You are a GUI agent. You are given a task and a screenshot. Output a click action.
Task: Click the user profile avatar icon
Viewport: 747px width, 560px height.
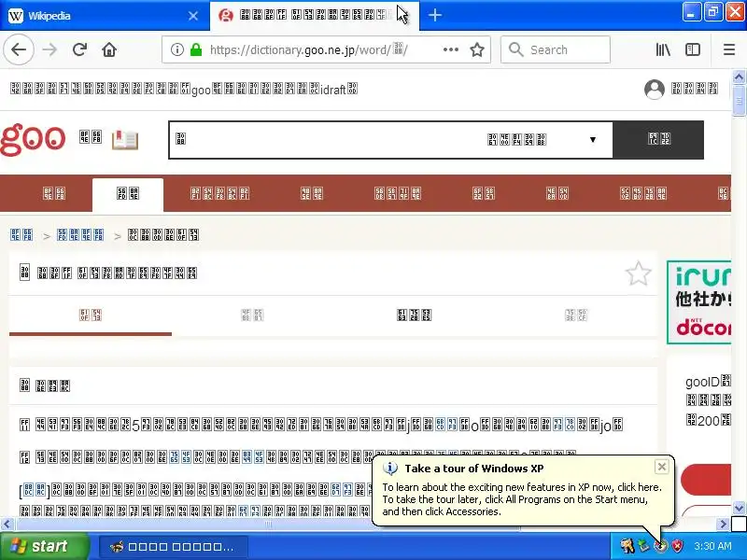tap(655, 89)
